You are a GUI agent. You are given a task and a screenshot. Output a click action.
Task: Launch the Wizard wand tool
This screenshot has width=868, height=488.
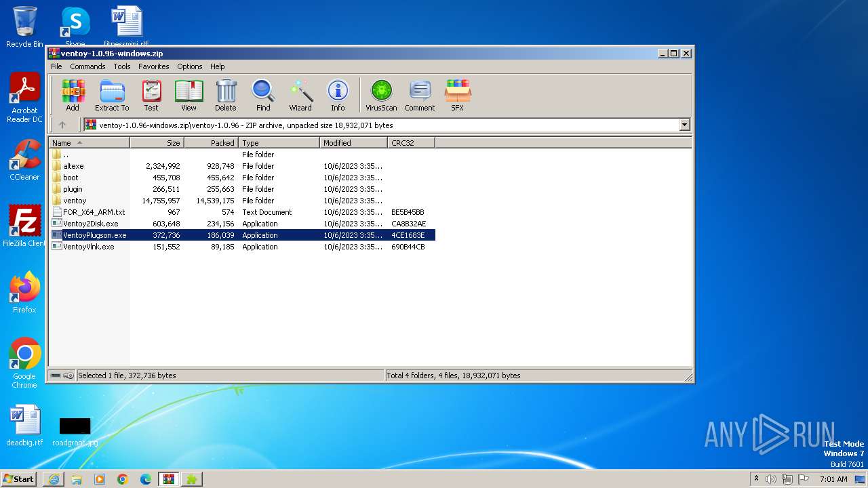coord(300,96)
